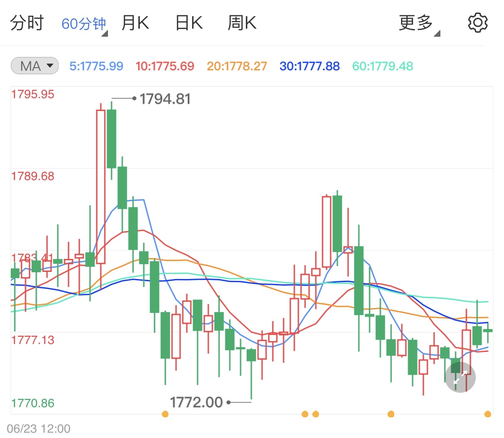Switch to 日K daily chart tab

[189, 23]
